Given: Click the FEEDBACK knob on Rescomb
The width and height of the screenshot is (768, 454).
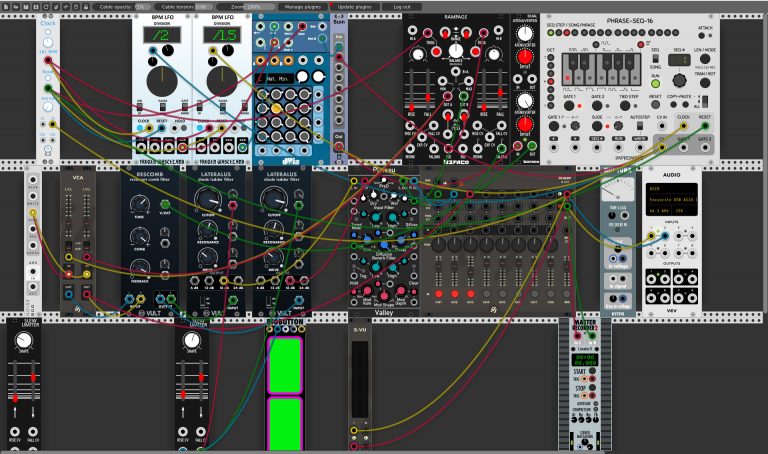Looking at the screenshot, I should point(140,269).
